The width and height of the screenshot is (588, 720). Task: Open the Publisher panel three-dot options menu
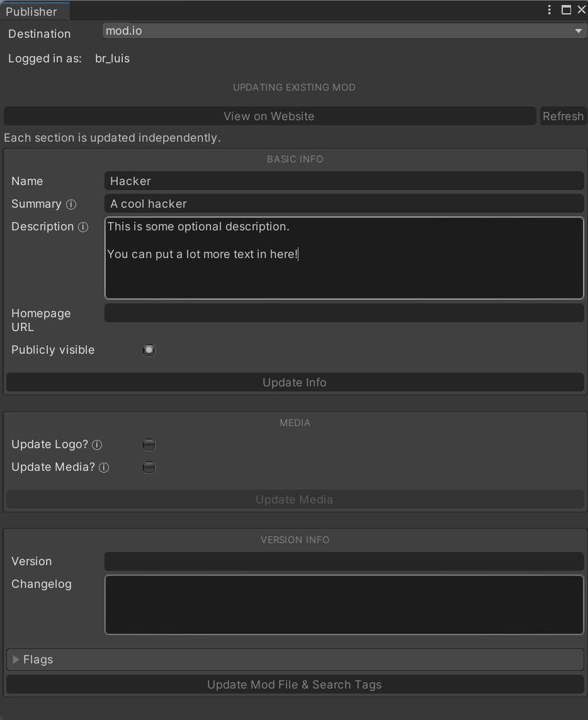tap(550, 9)
